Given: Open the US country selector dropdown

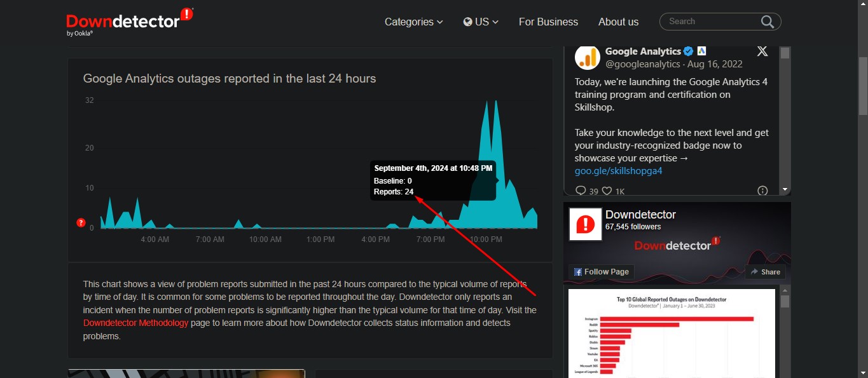Looking at the screenshot, I should (x=481, y=22).
